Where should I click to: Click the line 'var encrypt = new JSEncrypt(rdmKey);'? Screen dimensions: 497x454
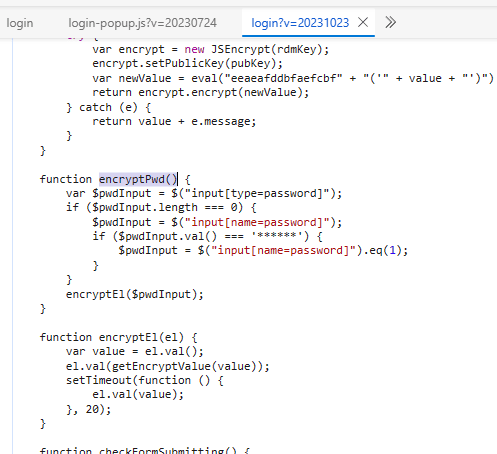pyautogui.click(x=211, y=49)
